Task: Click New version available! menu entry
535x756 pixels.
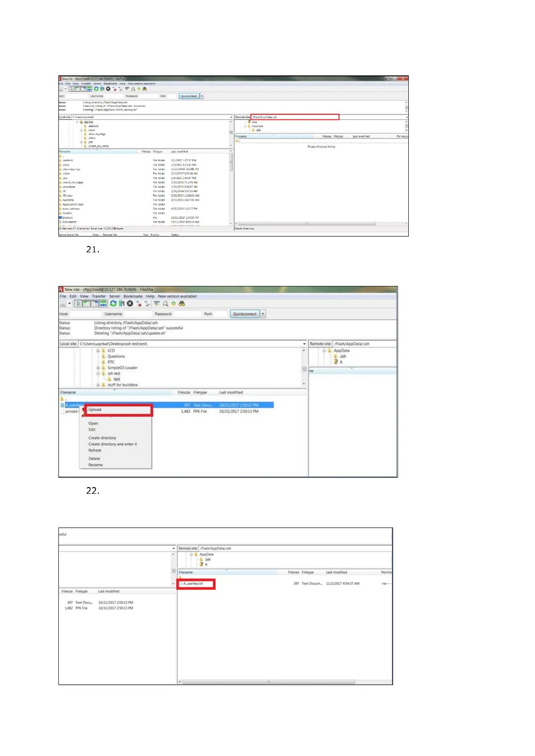Action: pyautogui.click(x=177, y=296)
